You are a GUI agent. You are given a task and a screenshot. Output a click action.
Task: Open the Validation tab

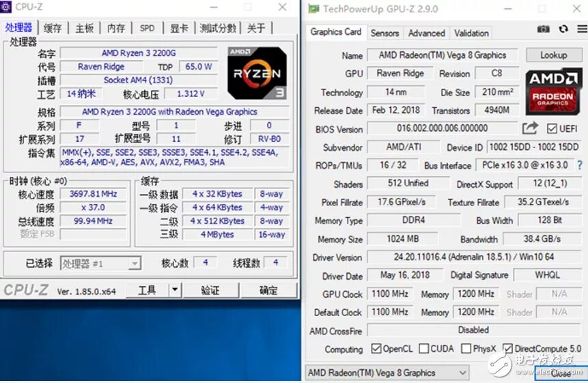(x=471, y=33)
